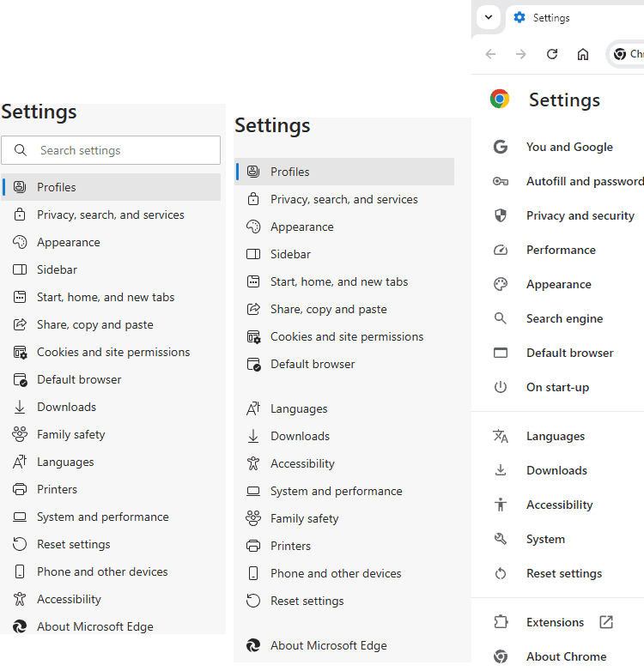Click Downloads arrow icon in left Edge panel
This screenshot has height=671, width=644.
coord(20,407)
